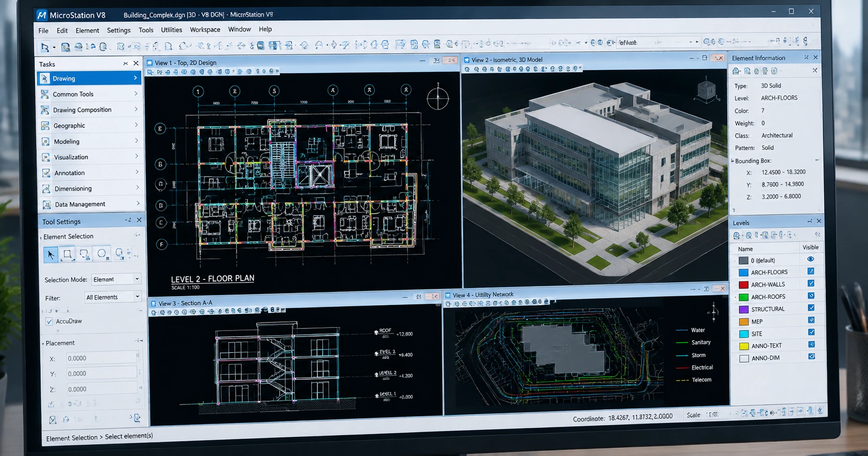Click the MEP orange color swatch
The width and height of the screenshot is (868, 456).
pos(744,322)
